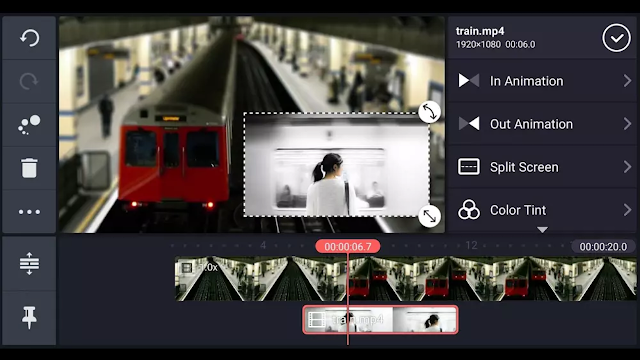Open the In Animation menu

click(x=542, y=81)
